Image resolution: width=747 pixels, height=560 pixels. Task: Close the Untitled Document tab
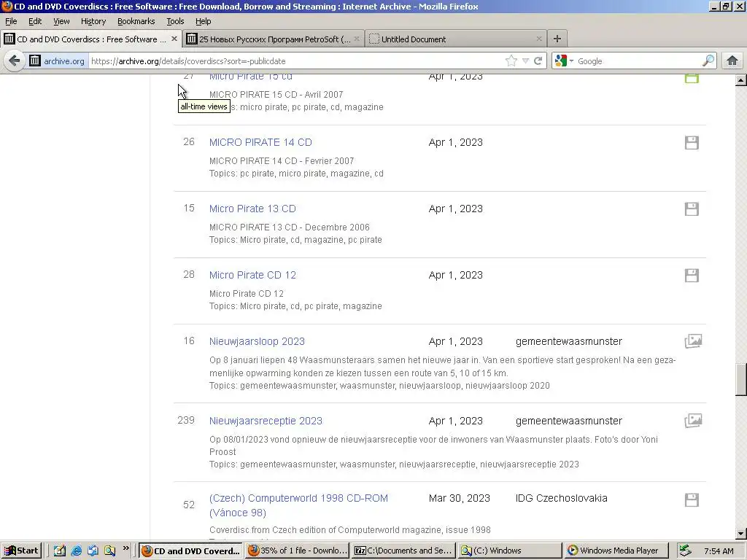pos(539,39)
